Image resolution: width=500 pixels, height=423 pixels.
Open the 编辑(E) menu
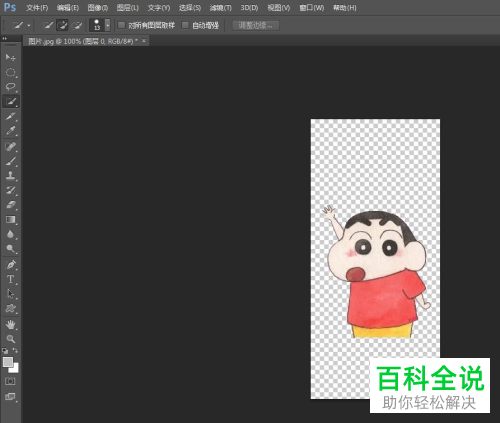[68, 8]
